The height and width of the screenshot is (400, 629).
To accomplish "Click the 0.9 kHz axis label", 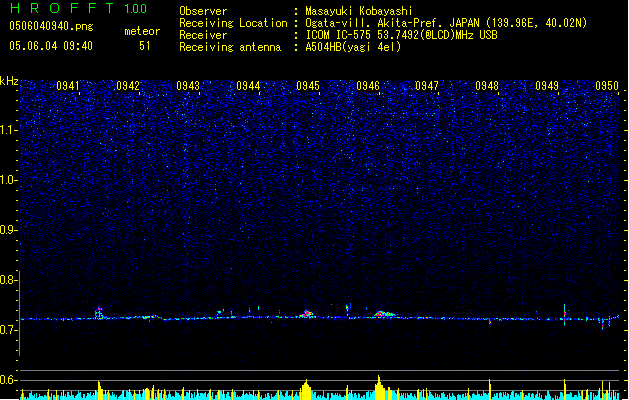I will pyautogui.click(x=9, y=230).
